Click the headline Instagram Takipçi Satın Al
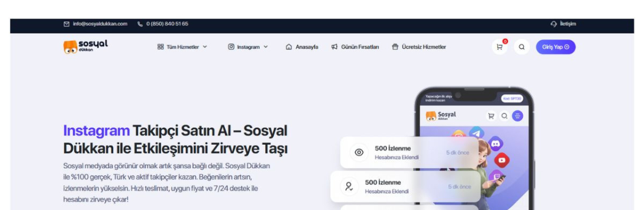 pos(175,139)
